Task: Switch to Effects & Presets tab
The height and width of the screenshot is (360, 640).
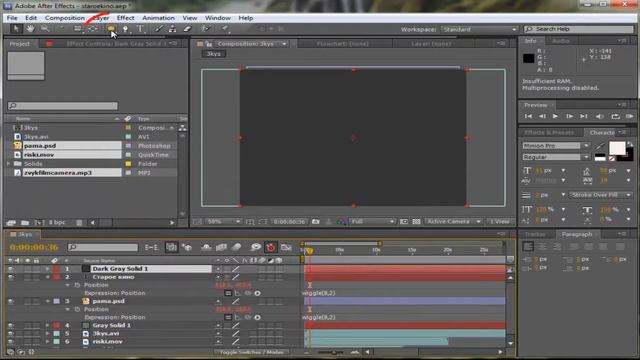Action: tap(549, 133)
